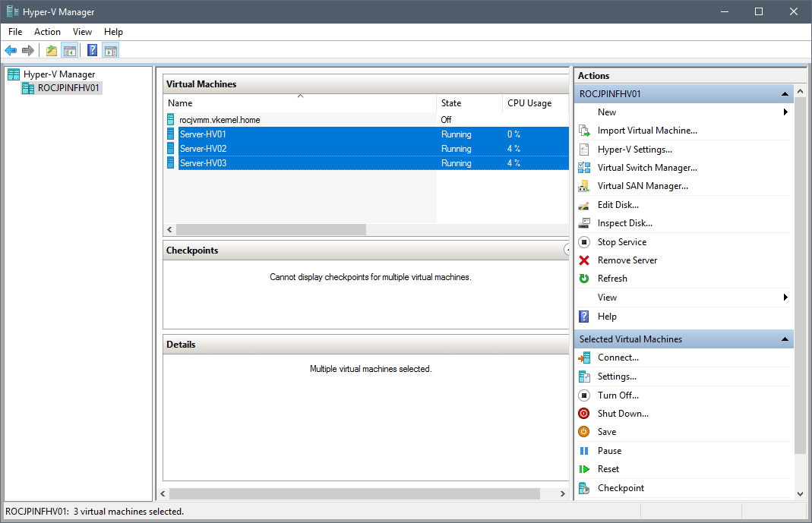This screenshot has width=812, height=523.
Task: Click the Virtual Switch Manager... action label
Action: (647, 168)
